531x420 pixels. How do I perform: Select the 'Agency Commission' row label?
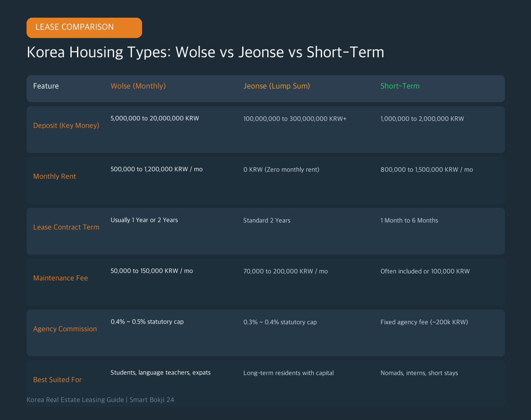click(65, 329)
